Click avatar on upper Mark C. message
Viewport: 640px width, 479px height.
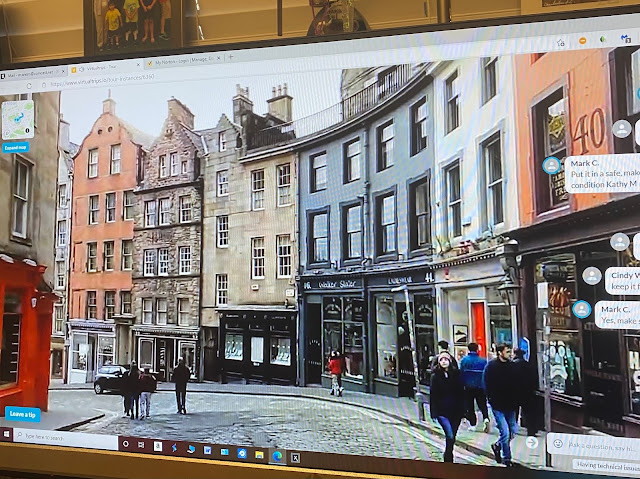(551, 165)
